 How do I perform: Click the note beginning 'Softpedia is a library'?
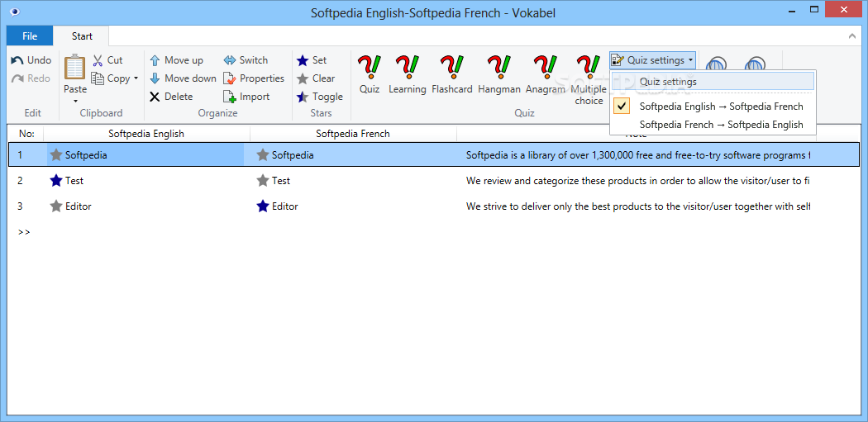[x=637, y=155]
